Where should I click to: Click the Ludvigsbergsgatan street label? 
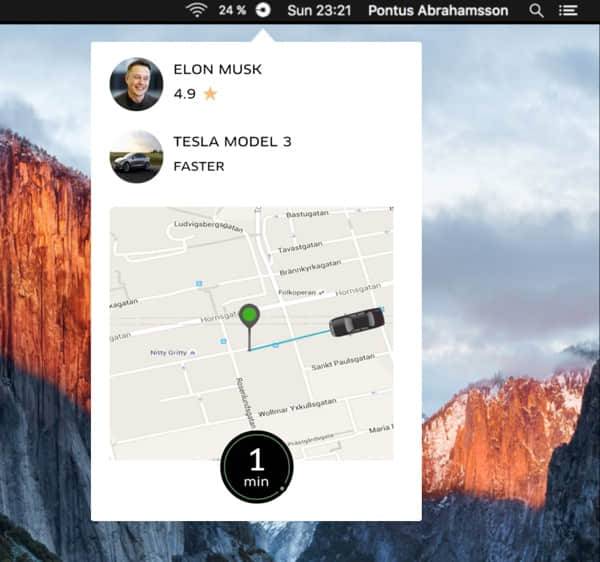(209, 226)
